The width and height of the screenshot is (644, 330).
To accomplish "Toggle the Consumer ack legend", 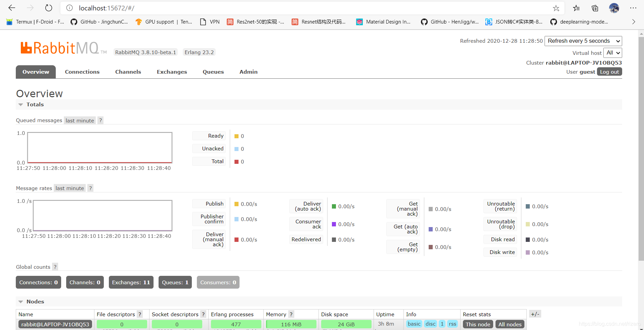I will (306, 224).
